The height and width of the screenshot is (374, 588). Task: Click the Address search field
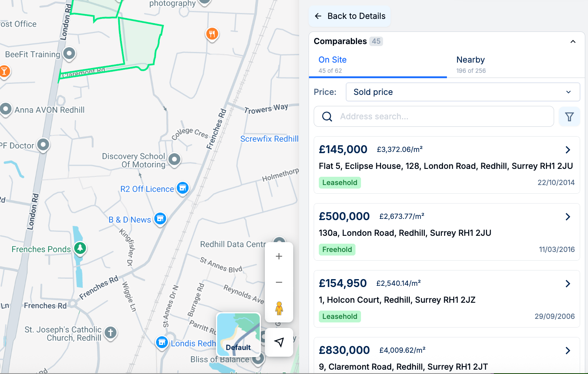(x=434, y=117)
